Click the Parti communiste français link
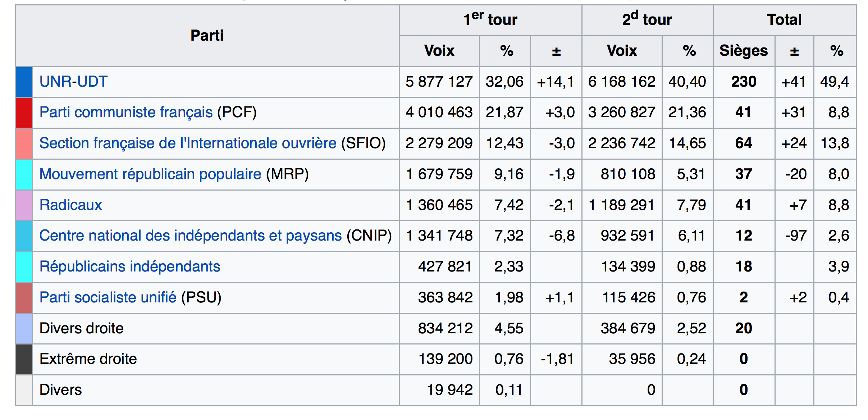 click(126, 113)
